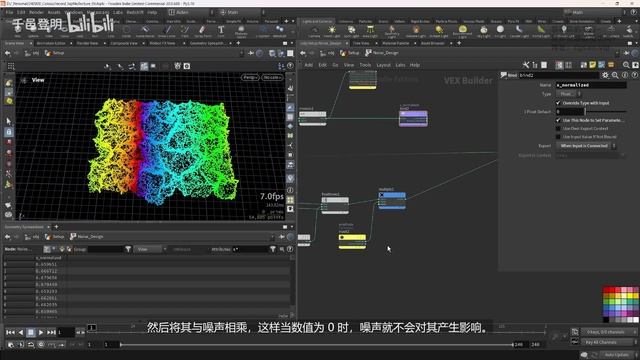Pick the red swatch in color palette

point(606,290)
